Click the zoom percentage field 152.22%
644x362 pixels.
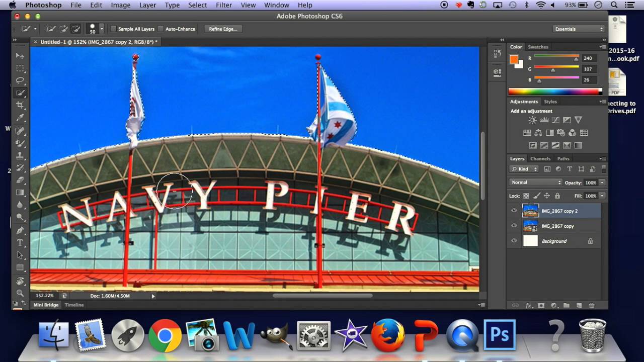[x=45, y=296]
